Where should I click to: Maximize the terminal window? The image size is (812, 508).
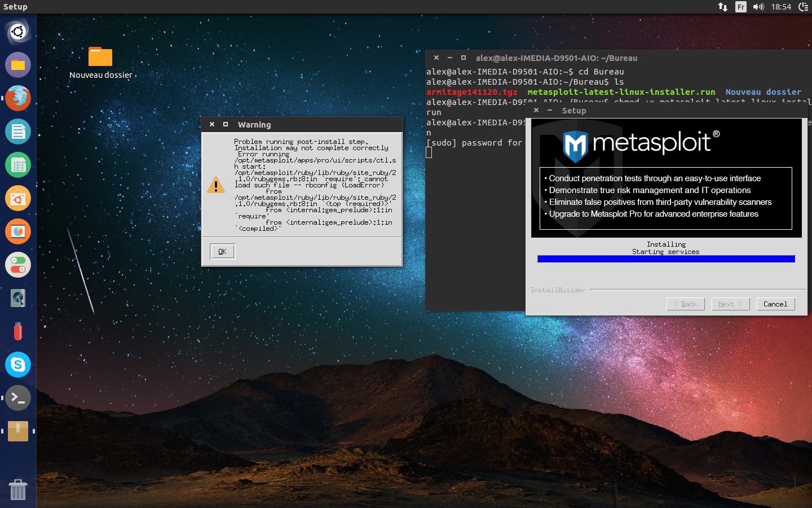(x=464, y=58)
